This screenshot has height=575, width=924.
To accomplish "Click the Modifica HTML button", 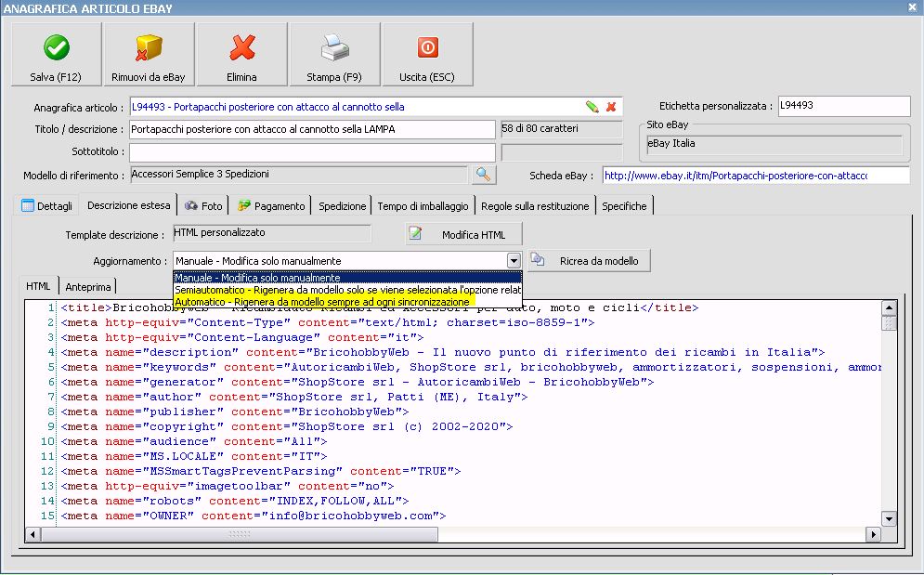I will [x=463, y=235].
